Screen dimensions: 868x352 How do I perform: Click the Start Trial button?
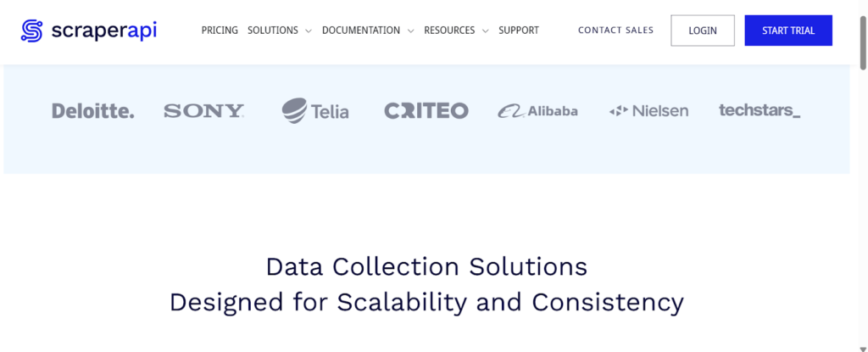[788, 31]
